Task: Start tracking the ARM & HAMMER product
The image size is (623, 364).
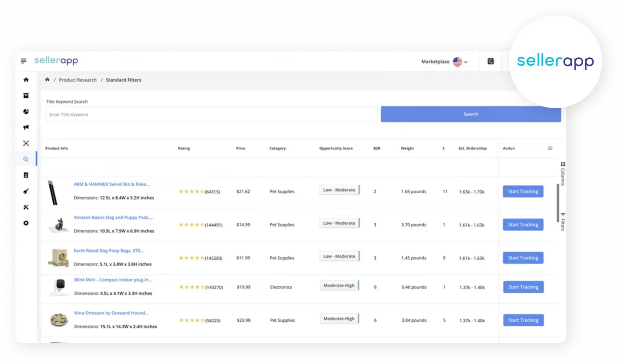Action: click(x=523, y=191)
